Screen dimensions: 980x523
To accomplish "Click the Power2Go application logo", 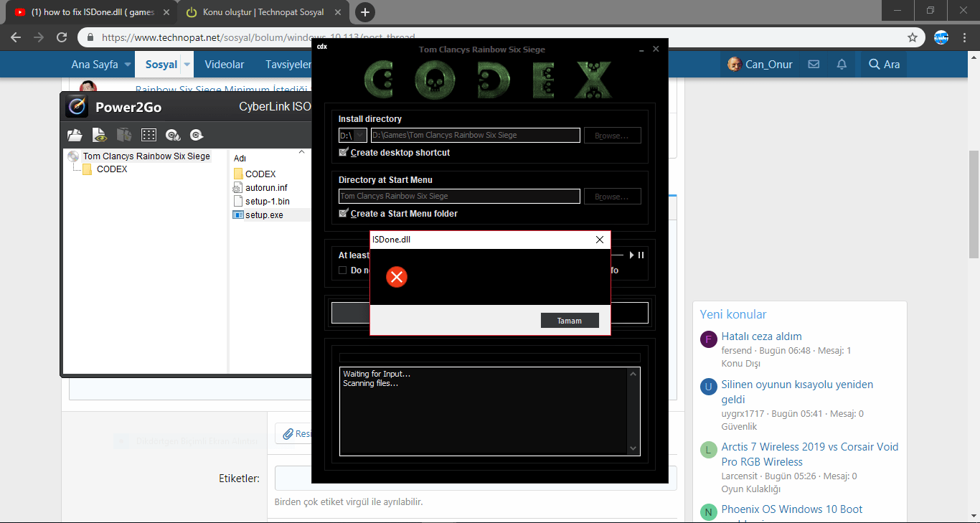I will coord(77,107).
